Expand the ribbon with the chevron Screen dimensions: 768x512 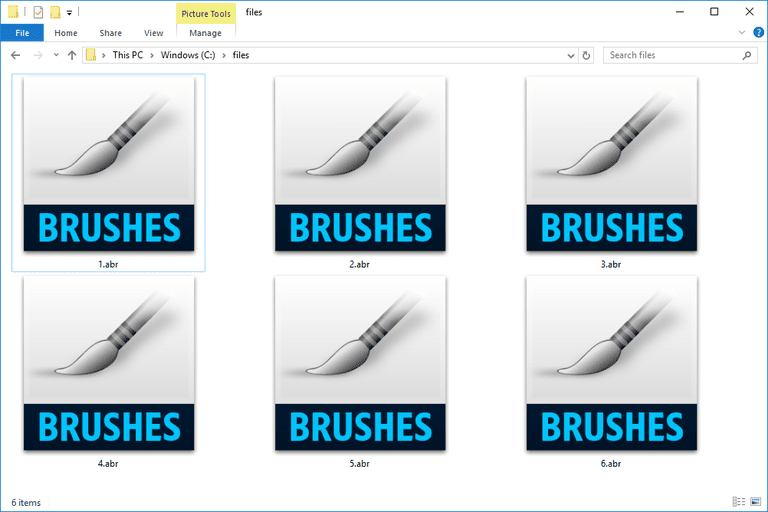click(x=742, y=32)
